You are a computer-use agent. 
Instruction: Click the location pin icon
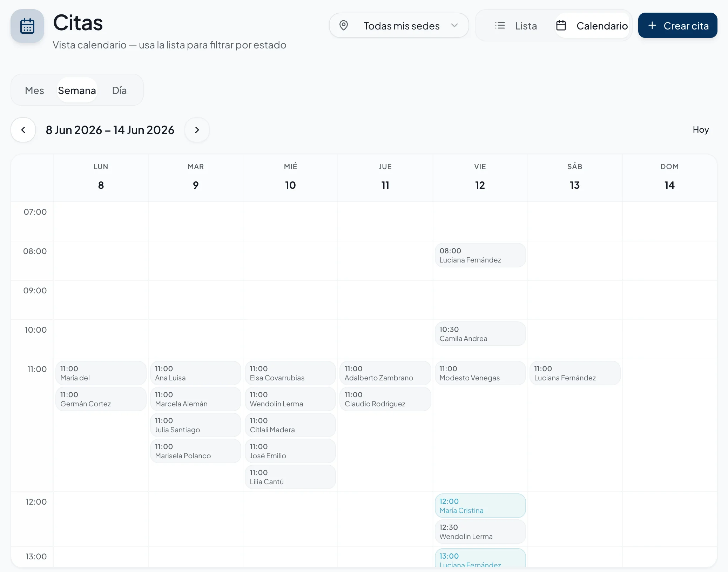(344, 26)
